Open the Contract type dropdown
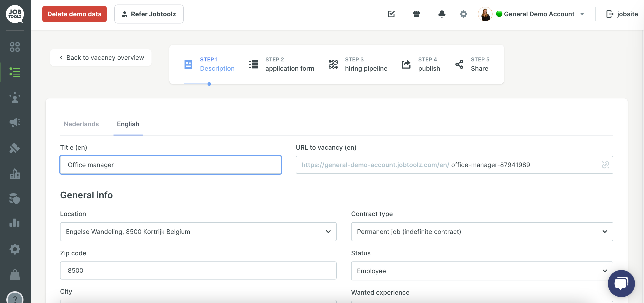The width and height of the screenshot is (644, 303). coord(482,231)
